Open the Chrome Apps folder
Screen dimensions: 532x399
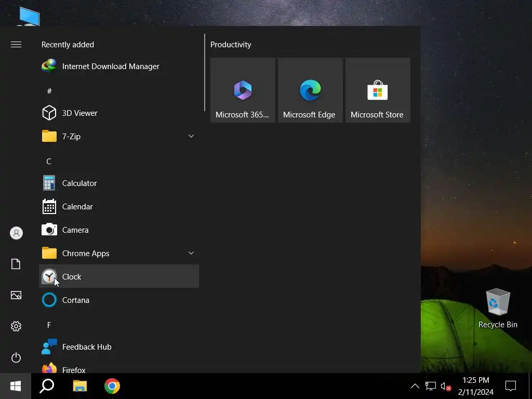click(x=119, y=254)
